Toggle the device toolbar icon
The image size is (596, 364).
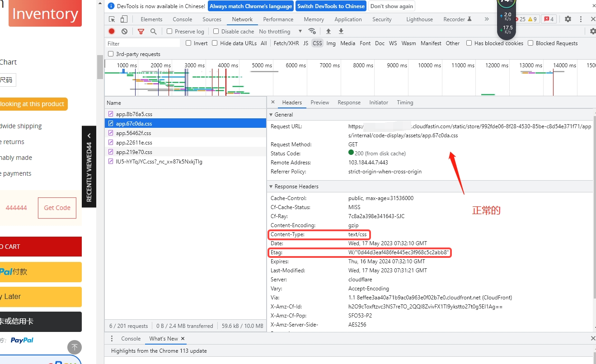point(124,19)
